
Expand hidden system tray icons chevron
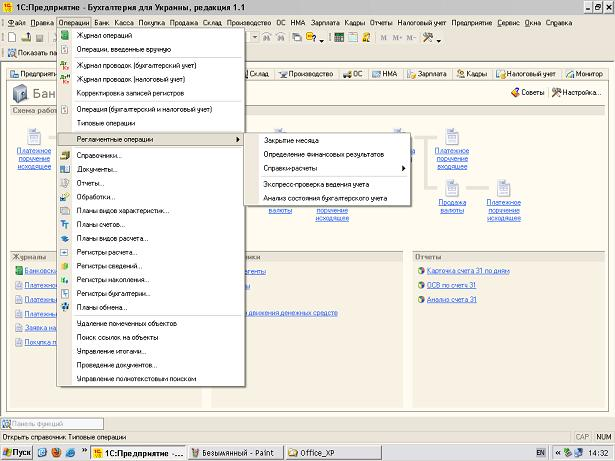(x=558, y=453)
